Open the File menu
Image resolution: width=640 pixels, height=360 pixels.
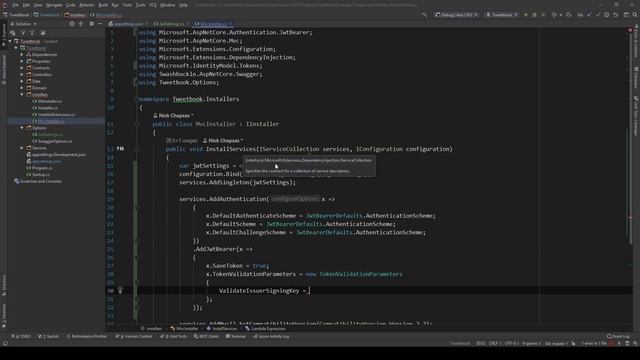16,5
